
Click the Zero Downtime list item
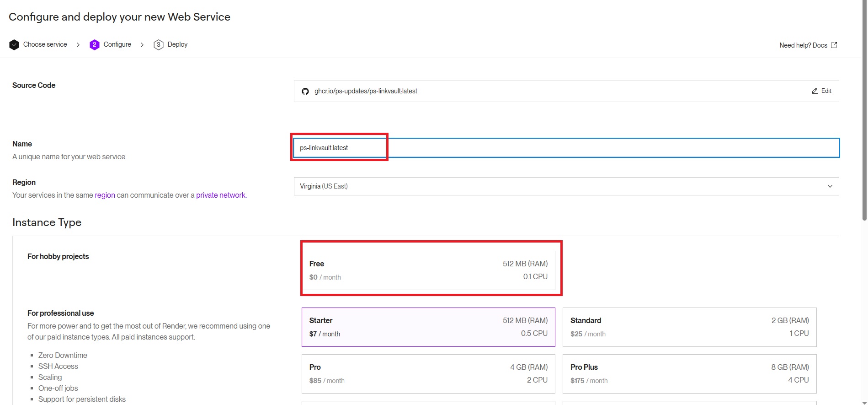pyautogui.click(x=63, y=355)
